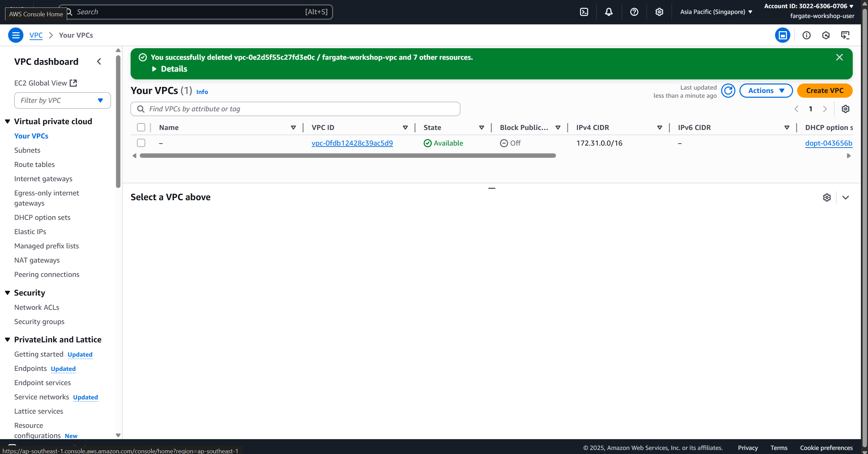Refresh the VPC list
The width and height of the screenshot is (868, 454).
pyautogui.click(x=728, y=91)
